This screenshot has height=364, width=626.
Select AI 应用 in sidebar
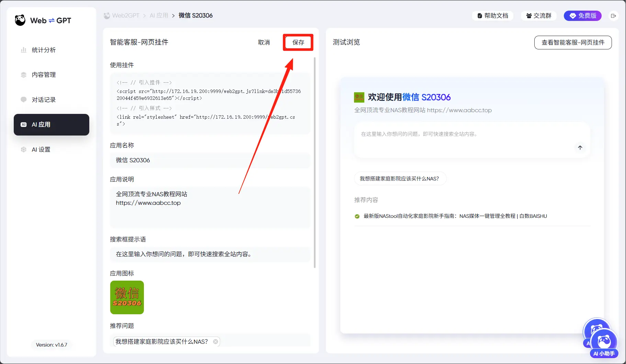click(x=52, y=125)
